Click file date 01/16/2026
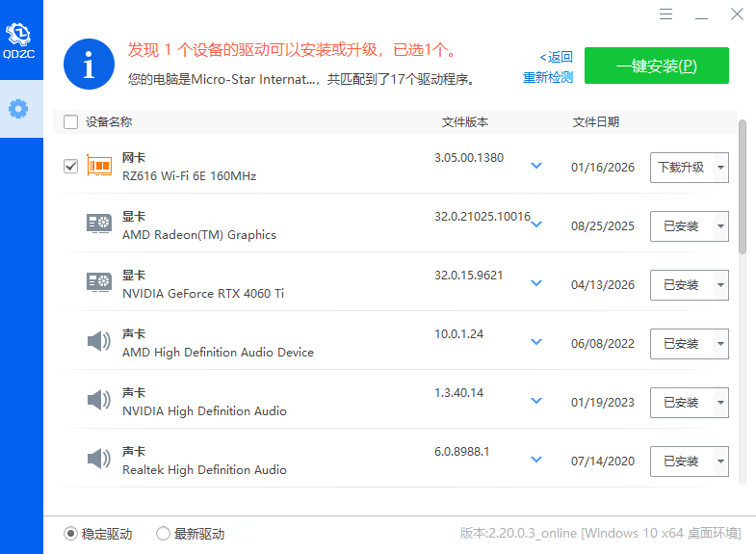This screenshot has height=554, width=756. tap(603, 168)
